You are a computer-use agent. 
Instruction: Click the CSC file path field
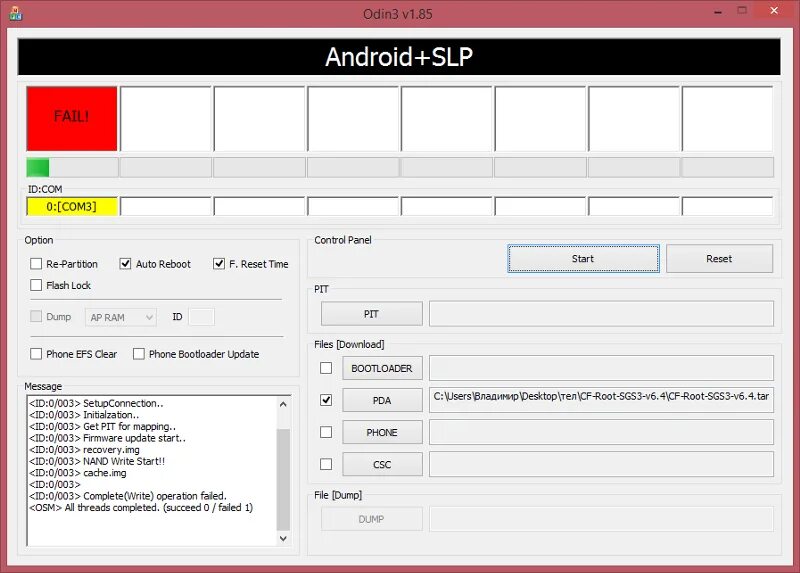coord(602,464)
